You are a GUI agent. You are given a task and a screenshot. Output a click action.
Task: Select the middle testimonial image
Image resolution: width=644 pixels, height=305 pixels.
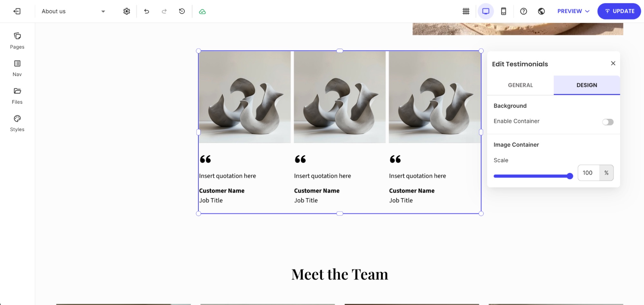[340, 97]
